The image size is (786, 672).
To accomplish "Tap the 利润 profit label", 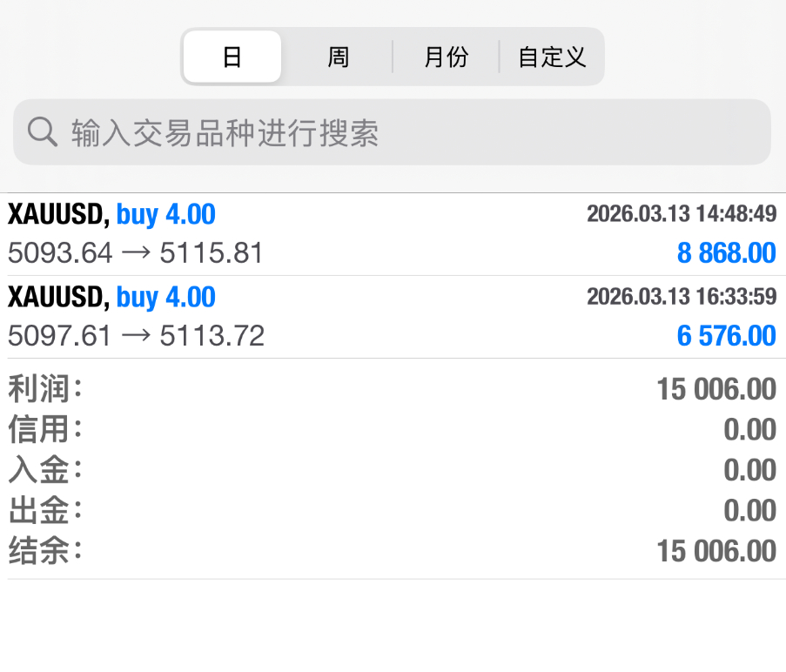I will [45, 388].
